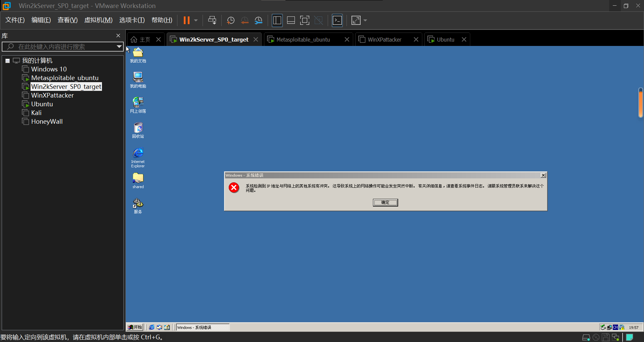Screen dimensions: 644x342
Task: Select 我的计算机 in the library tree
Action: (37, 60)
